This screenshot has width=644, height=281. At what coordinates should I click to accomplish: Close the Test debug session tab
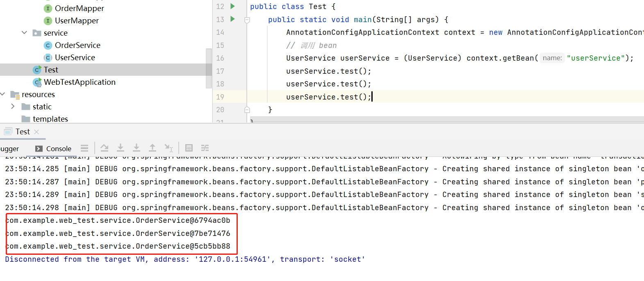(x=37, y=131)
